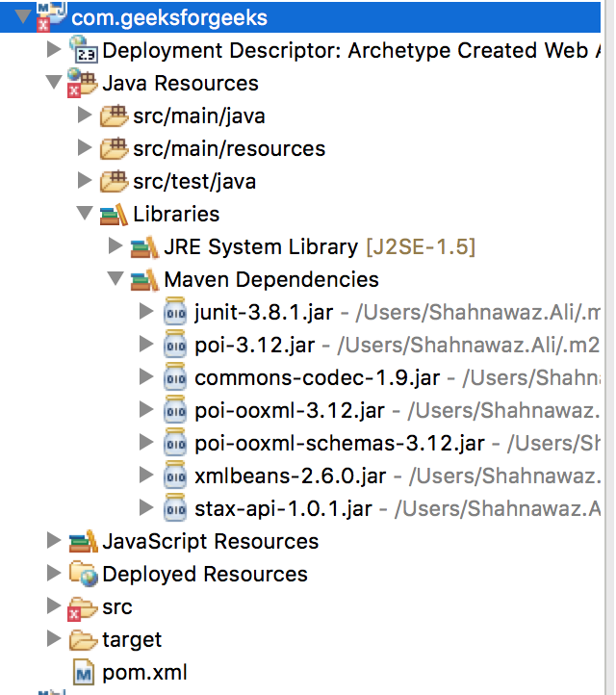The width and height of the screenshot is (616, 695).
Task: Select the src/main/java label
Action: [x=199, y=116]
